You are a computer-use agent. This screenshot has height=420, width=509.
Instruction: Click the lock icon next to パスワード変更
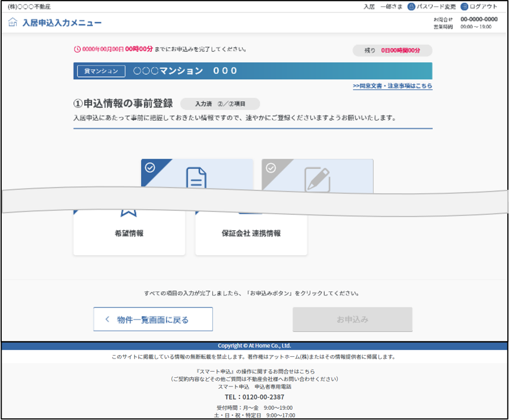(411, 6)
